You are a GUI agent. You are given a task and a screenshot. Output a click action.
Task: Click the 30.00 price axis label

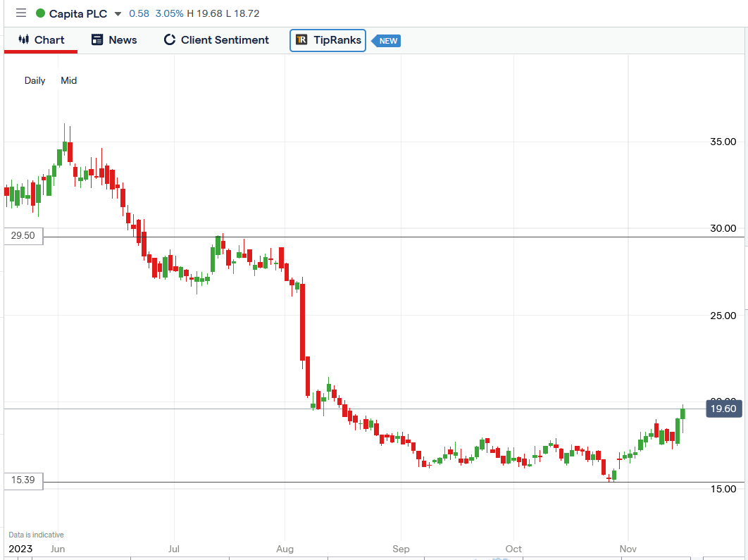coord(723,228)
